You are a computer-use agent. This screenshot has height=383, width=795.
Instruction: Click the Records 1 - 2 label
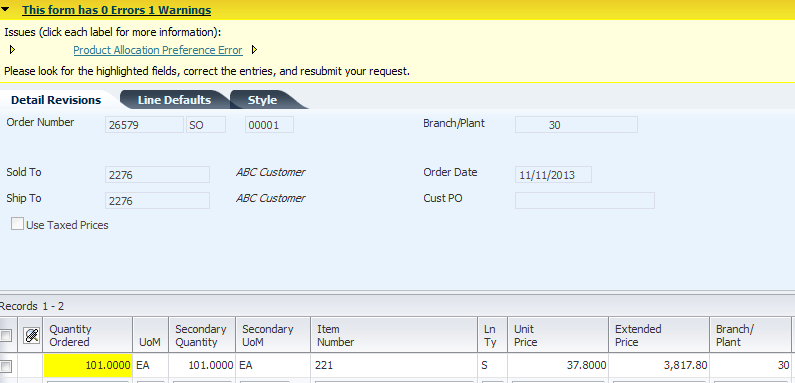coord(32,306)
